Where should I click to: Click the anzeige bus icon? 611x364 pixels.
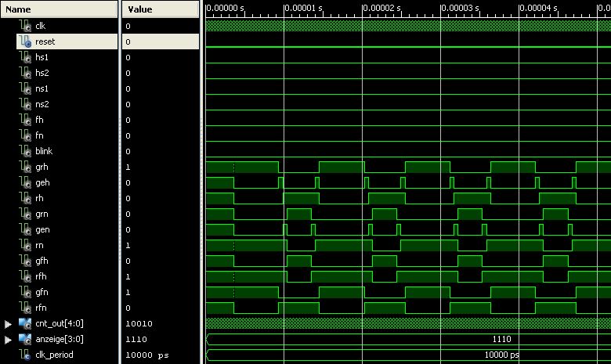click(x=24, y=339)
